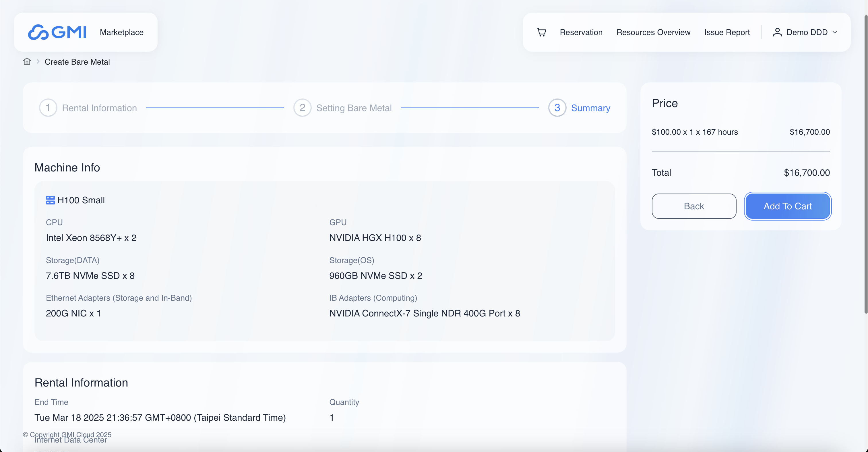The width and height of the screenshot is (868, 452).
Task: Click the Storage(OS) label
Action: point(351,260)
